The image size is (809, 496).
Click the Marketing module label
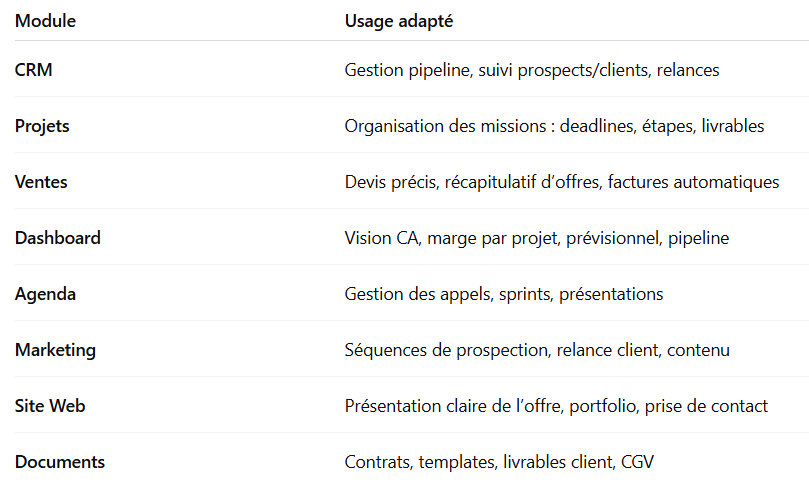(55, 350)
